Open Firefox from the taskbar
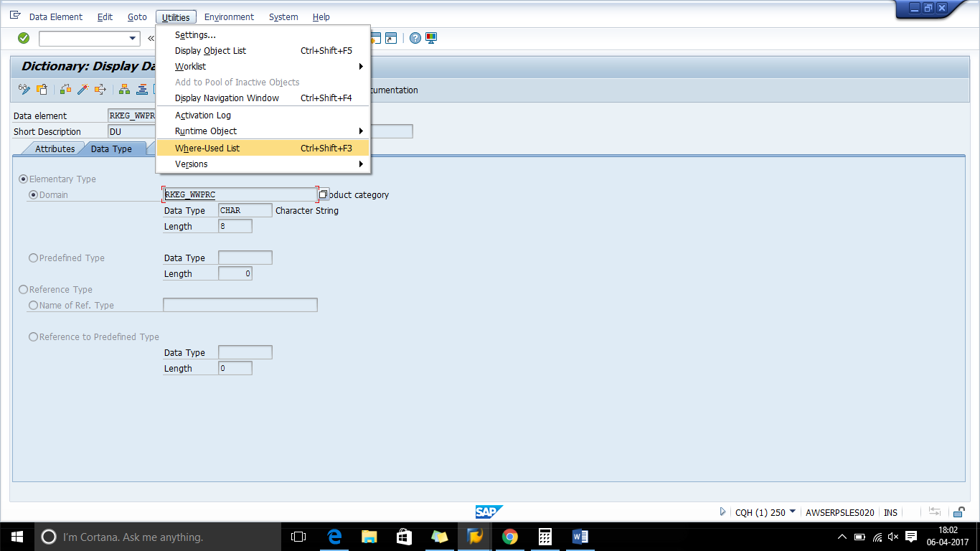The image size is (980, 551). (474, 537)
